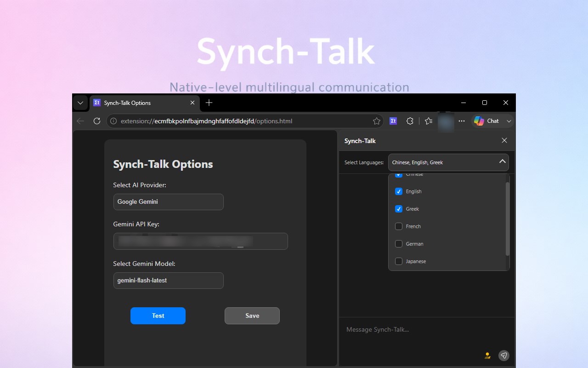This screenshot has width=588, height=368.
Task: Click into the Gemini API Key field
Action: (x=200, y=241)
